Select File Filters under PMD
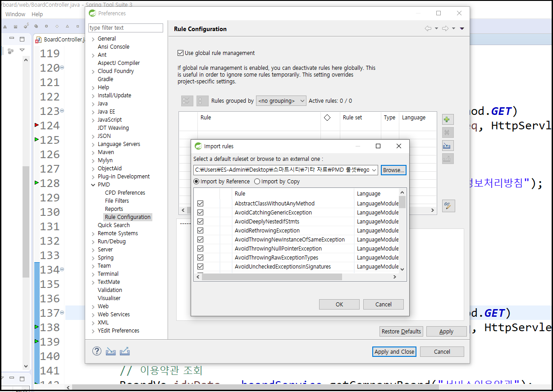553x392 pixels. [117, 201]
